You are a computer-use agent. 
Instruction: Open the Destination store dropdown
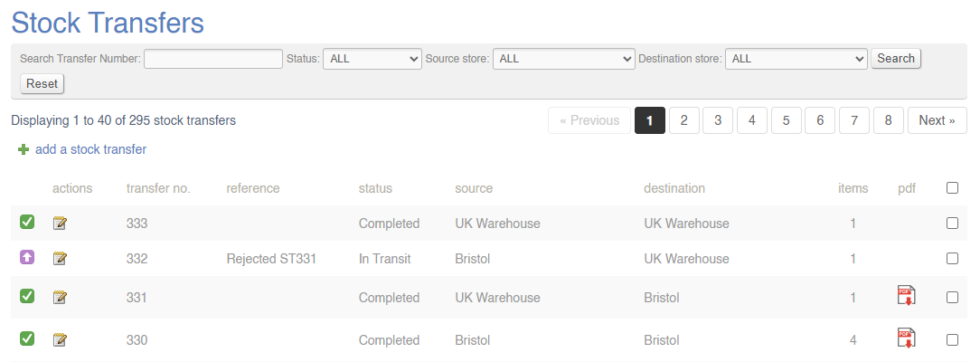pos(796,59)
